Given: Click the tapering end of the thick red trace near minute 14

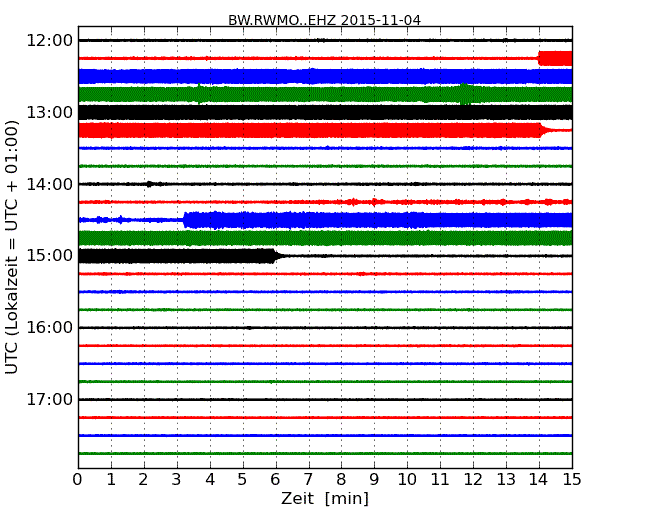Looking at the screenshot, I should (547, 130).
